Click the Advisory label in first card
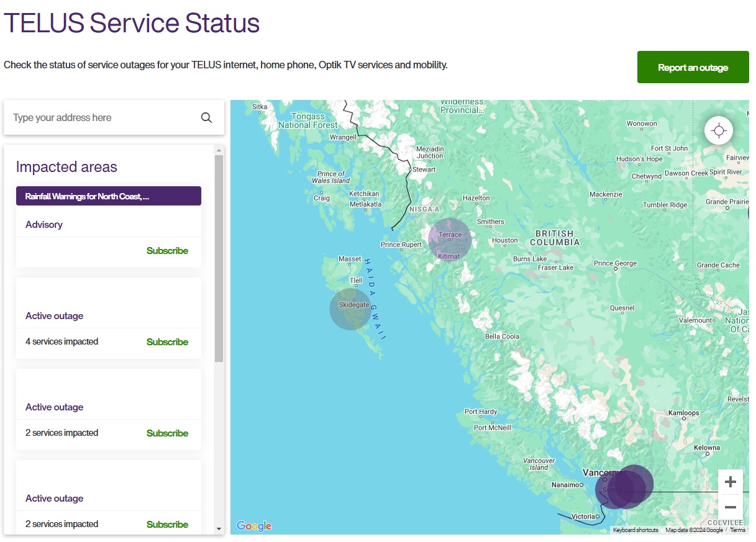 [44, 225]
